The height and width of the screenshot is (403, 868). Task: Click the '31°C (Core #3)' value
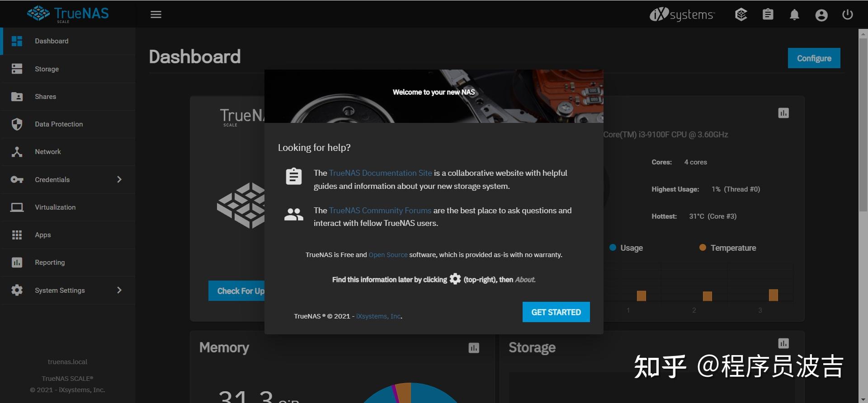[712, 216]
